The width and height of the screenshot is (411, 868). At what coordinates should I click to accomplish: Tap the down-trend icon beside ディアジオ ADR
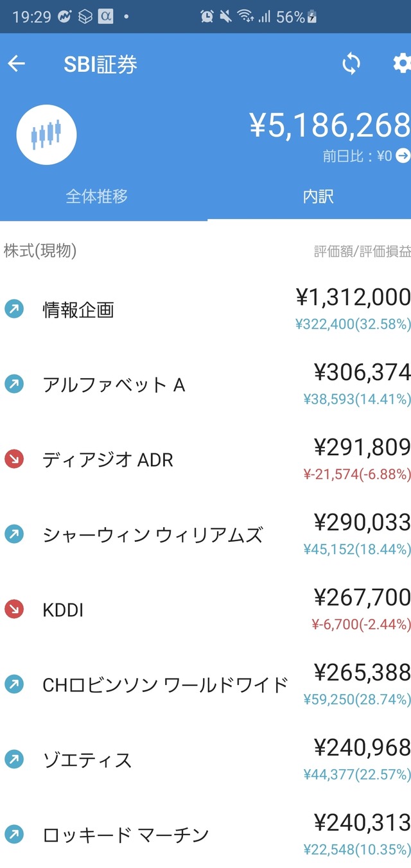(x=13, y=458)
